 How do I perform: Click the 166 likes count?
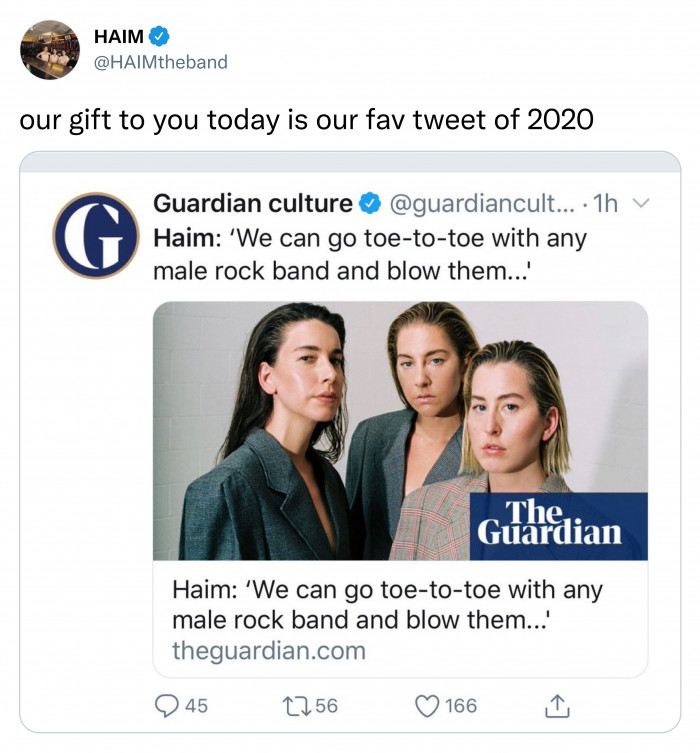click(x=460, y=706)
